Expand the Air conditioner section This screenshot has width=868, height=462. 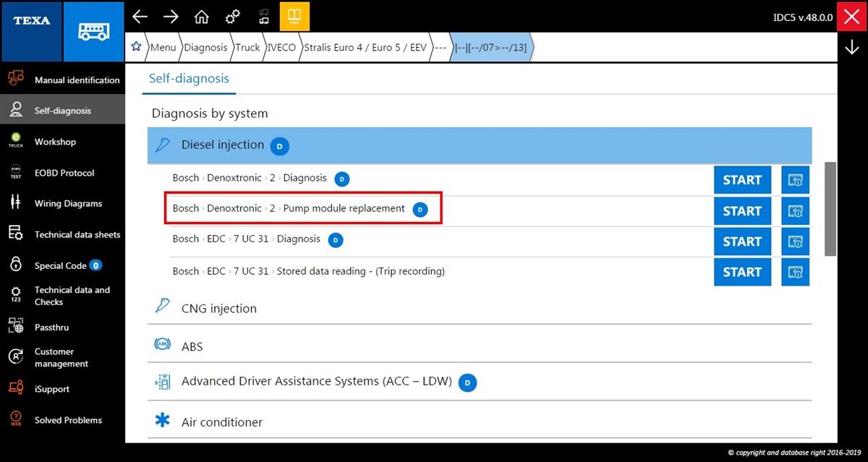pyautogui.click(x=480, y=422)
